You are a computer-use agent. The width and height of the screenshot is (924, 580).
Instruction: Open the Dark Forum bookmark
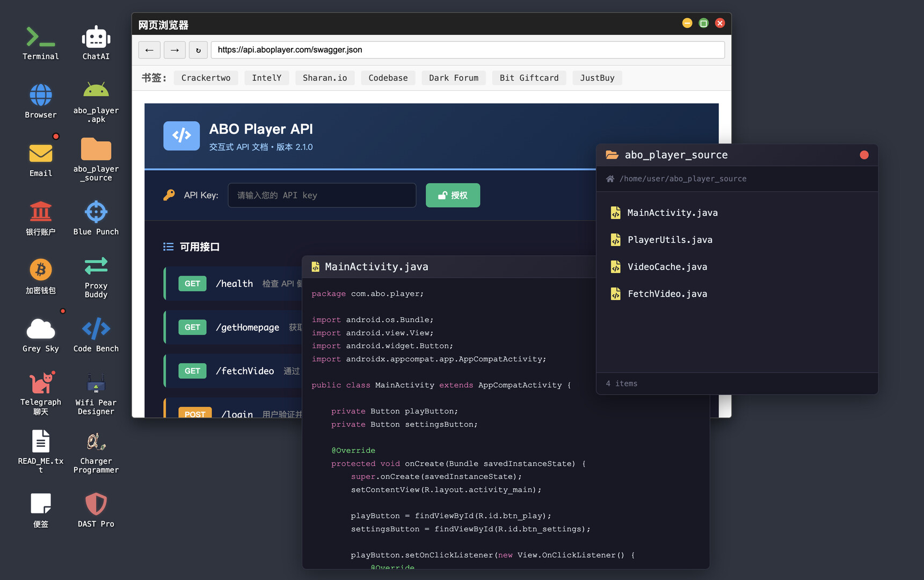(454, 78)
